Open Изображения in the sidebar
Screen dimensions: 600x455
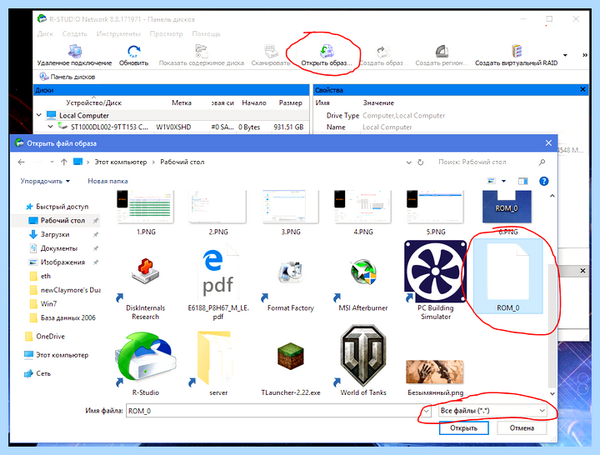click(57, 262)
